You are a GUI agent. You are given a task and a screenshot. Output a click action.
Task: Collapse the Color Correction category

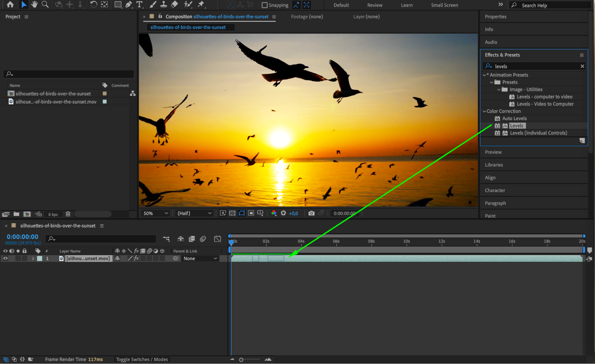pyautogui.click(x=484, y=111)
